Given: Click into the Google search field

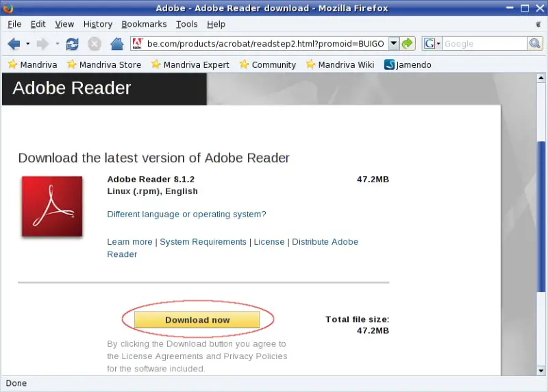Looking at the screenshot, I should coord(483,44).
